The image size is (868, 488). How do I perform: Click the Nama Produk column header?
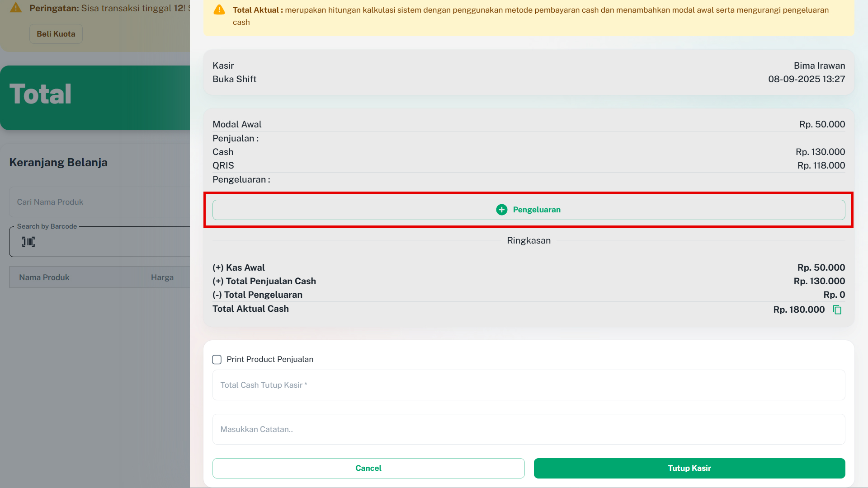click(44, 277)
